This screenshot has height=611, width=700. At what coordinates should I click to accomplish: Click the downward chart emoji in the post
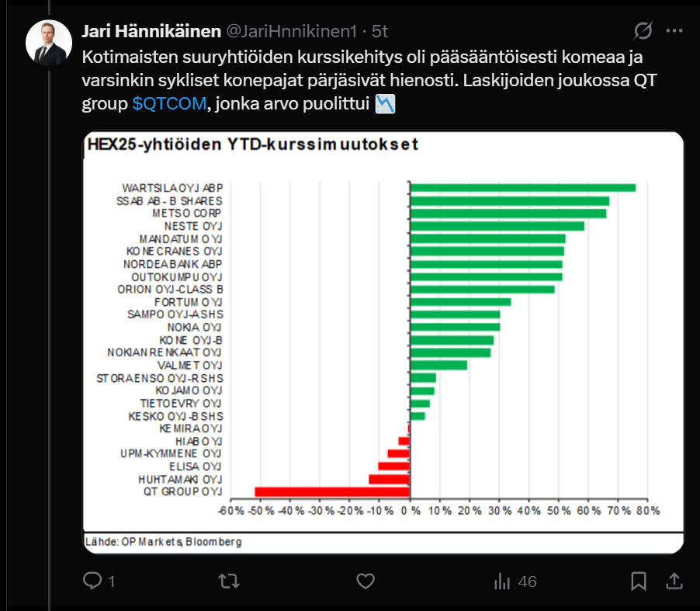click(386, 106)
